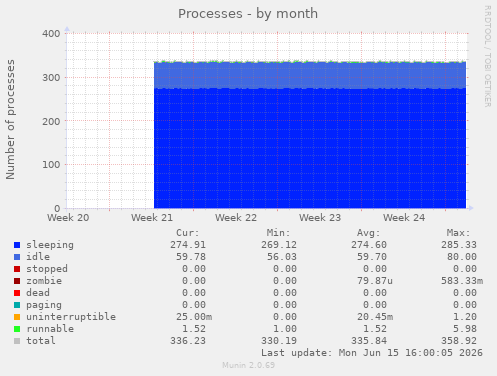The width and height of the screenshot is (497, 376).
Task: Click runnable current value 1.52
Action: point(194,329)
